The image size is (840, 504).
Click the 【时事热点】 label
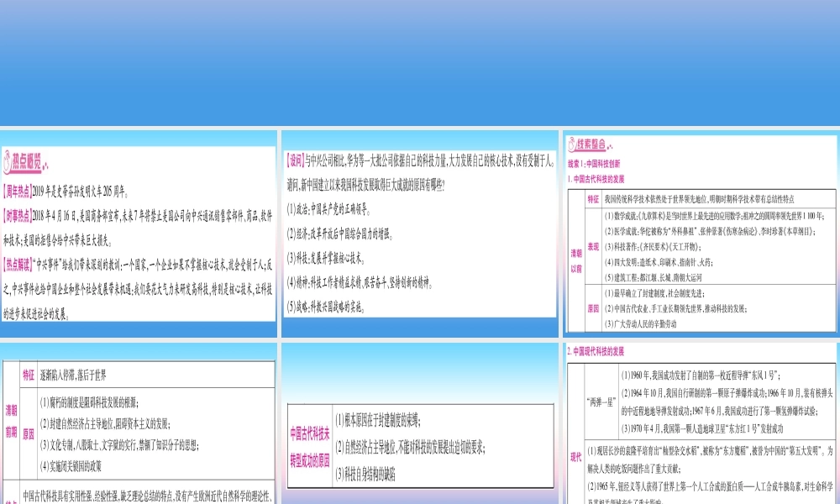(17, 216)
